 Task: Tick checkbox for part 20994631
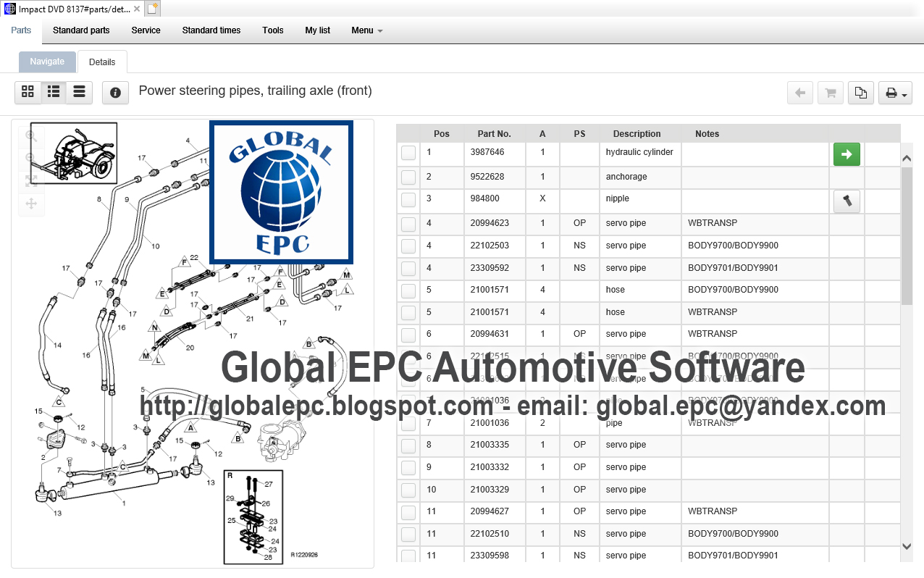[x=408, y=335]
